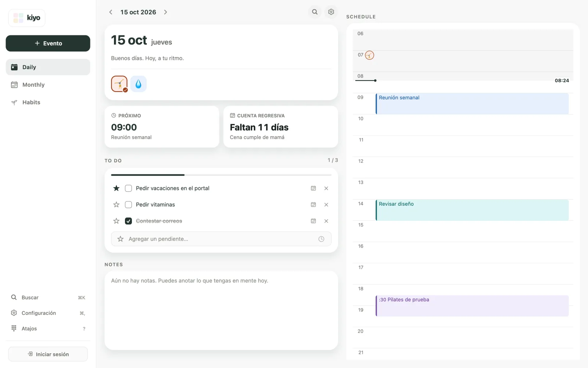Go to the previous day arrow
The height and width of the screenshot is (368, 588).
tap(111, 12)
